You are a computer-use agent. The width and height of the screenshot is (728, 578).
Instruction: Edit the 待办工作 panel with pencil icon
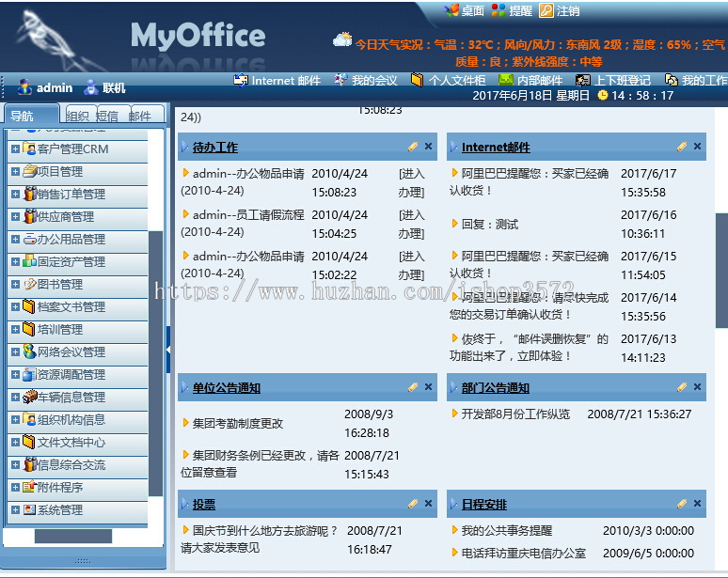tap(413, 147)
